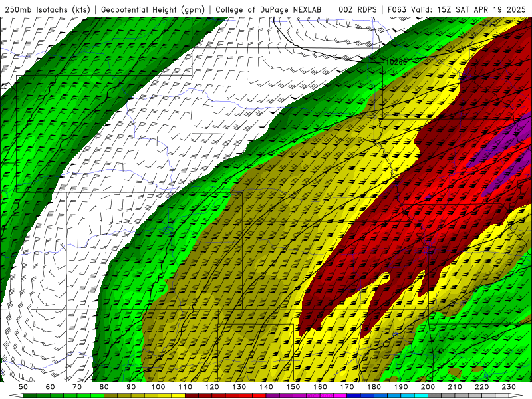Viewport: 532px width, 399px height.
Task: Click the darkest green color bar segment at 50
Action: click(x=30, y=396)
